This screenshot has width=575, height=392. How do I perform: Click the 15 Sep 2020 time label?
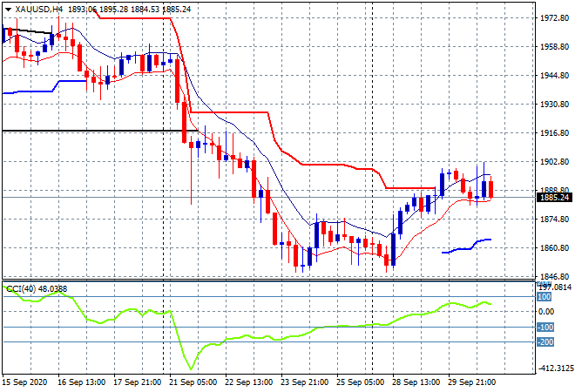(24, 382)
